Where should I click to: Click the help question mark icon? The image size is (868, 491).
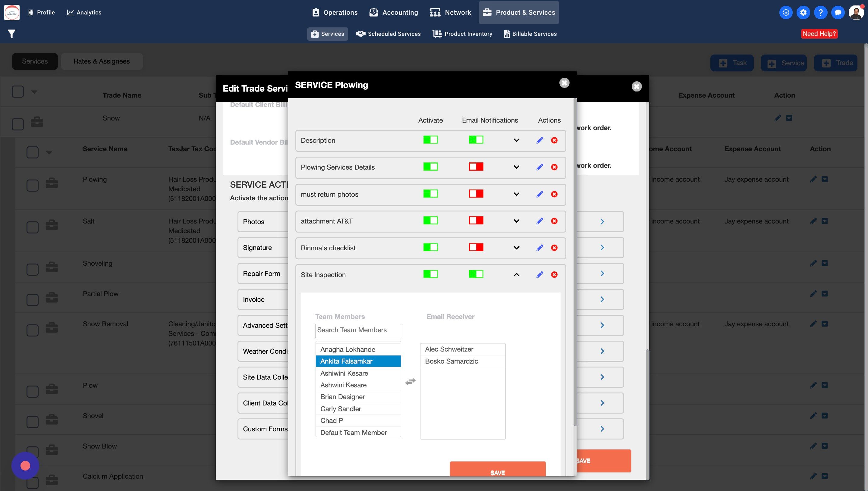820,12
